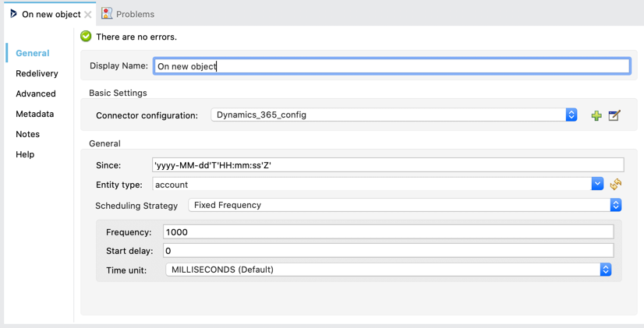Viewport: 644px width, 328px height.
Task: Open the Connector configuration dropdown
Action: (x=571, y=115)
